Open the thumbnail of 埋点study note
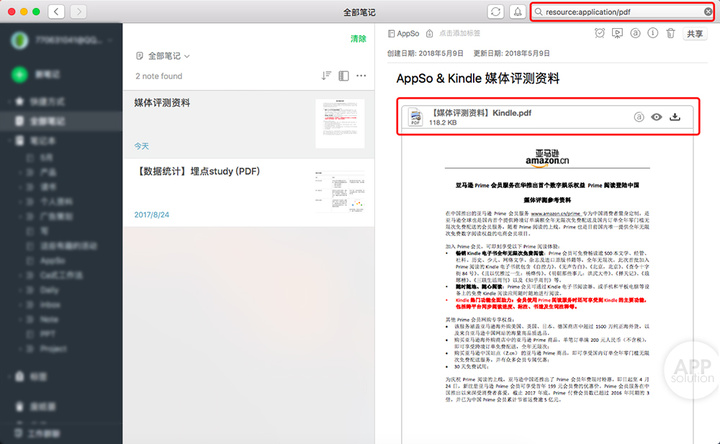The image size is (720, 444). tap(340, 192)
